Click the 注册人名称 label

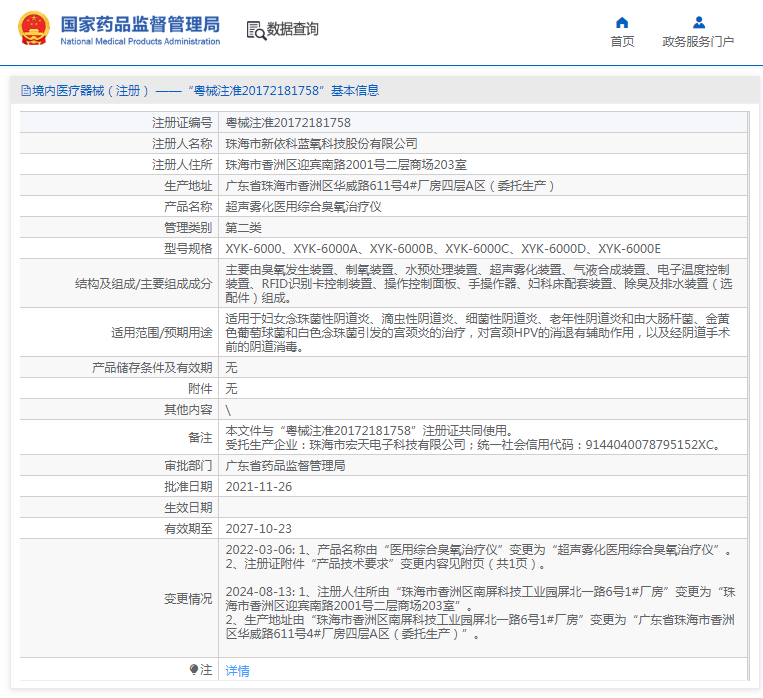pos(182,144)
